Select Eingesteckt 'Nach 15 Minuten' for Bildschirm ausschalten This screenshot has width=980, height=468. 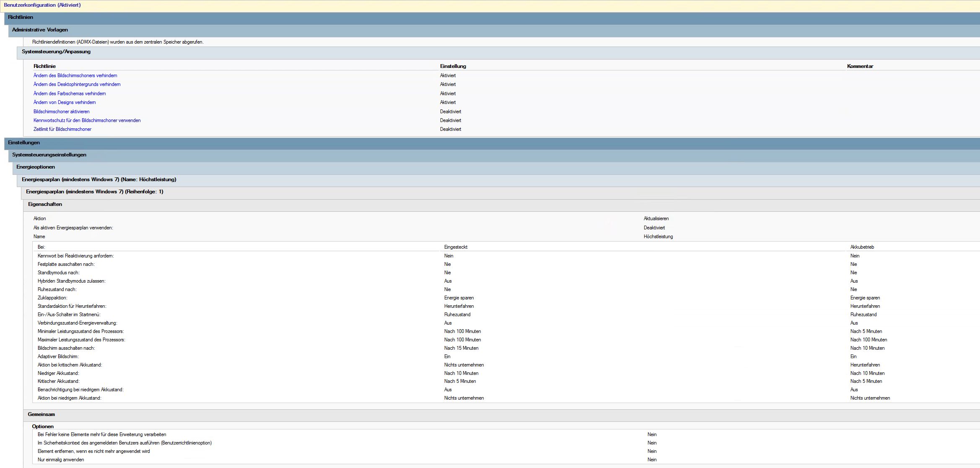pyautogui.click(x=461, y=348)
